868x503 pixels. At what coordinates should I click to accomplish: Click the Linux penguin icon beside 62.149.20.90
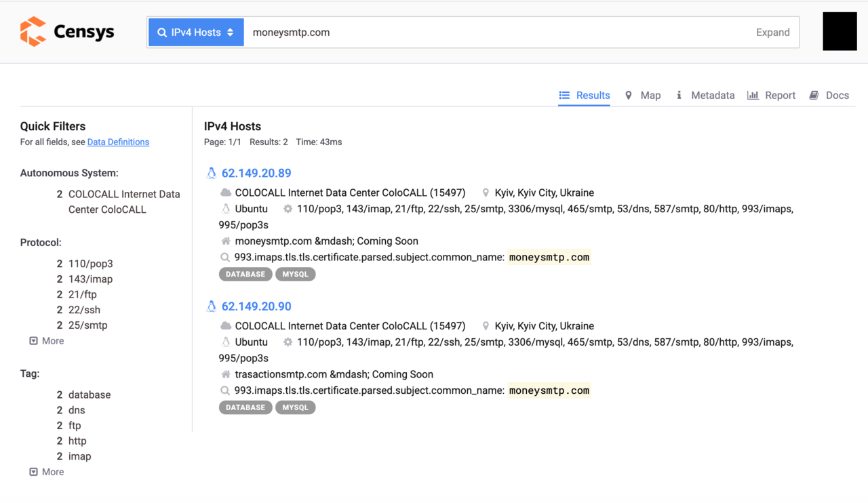pyautogui.click(x=212, y=306)
